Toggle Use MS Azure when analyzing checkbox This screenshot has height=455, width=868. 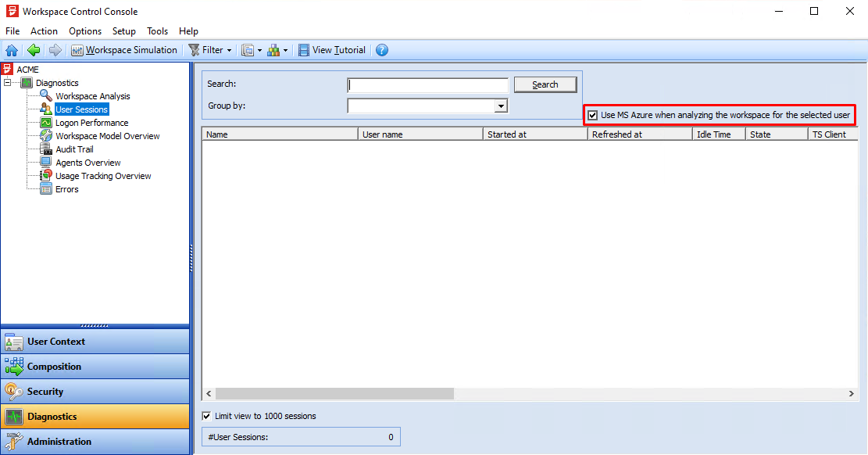pos(592,115)
